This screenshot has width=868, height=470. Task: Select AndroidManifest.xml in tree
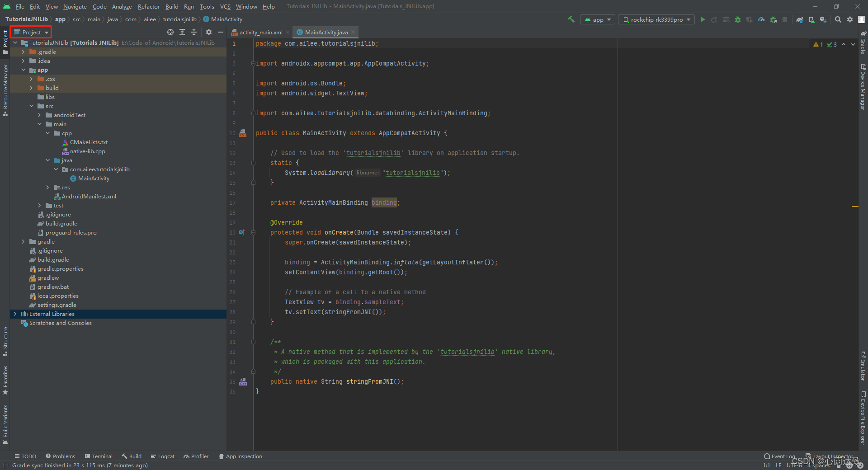click(x=89, y=197)
